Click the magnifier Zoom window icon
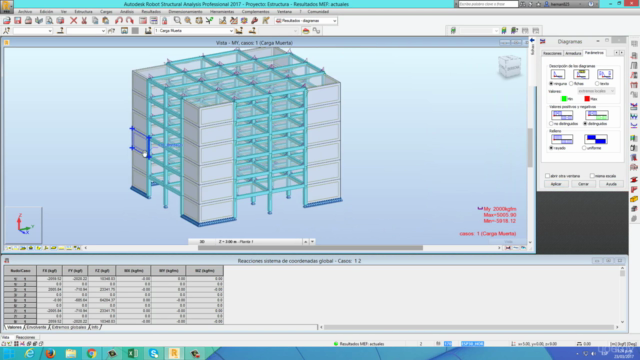This screenshot has height=360, width=640. (x=177, y=20)
